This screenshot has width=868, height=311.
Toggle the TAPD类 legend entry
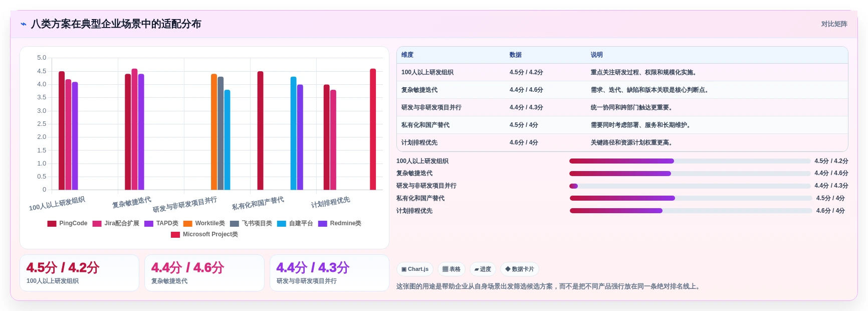[x=161, y=224]
